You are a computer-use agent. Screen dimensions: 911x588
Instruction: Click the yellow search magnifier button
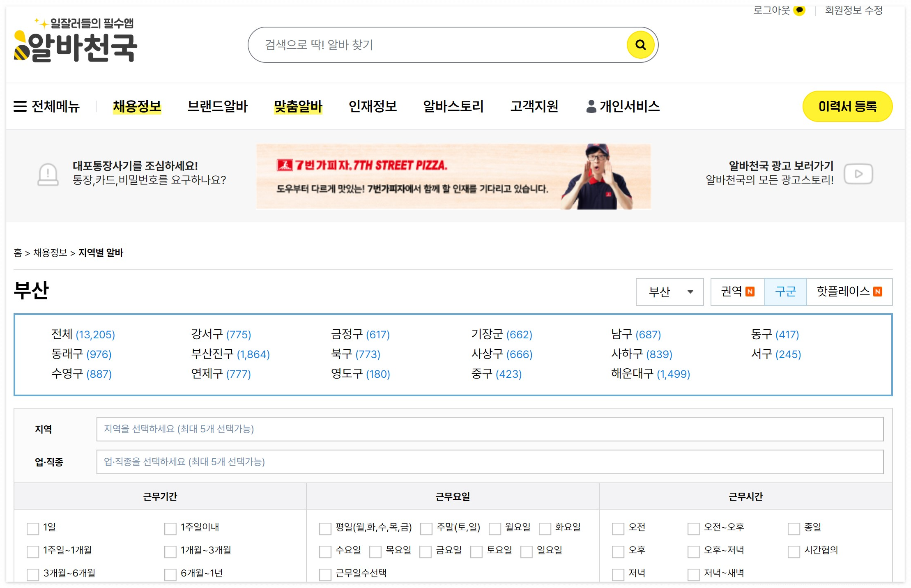pos(640,45)
